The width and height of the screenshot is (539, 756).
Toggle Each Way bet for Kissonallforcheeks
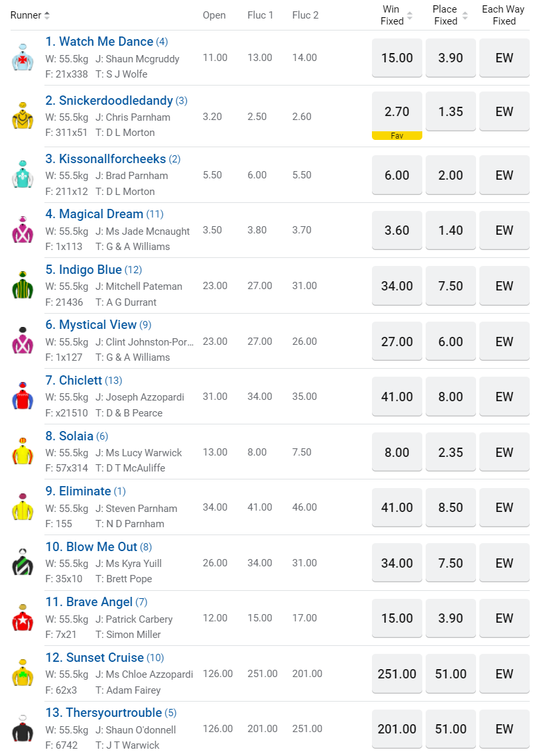pyautogui.click(x=505, y=175)
